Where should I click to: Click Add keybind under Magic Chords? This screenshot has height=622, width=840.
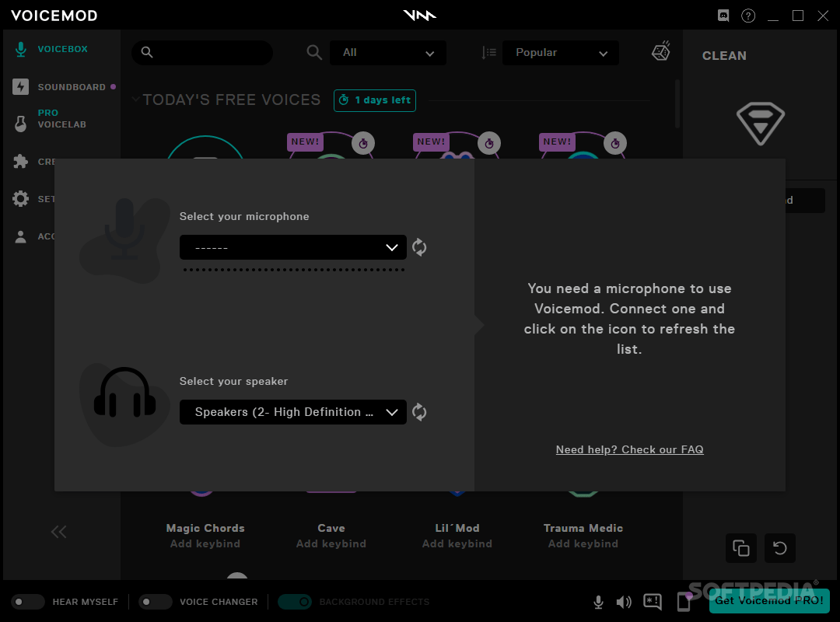click(x=205, y=543)
